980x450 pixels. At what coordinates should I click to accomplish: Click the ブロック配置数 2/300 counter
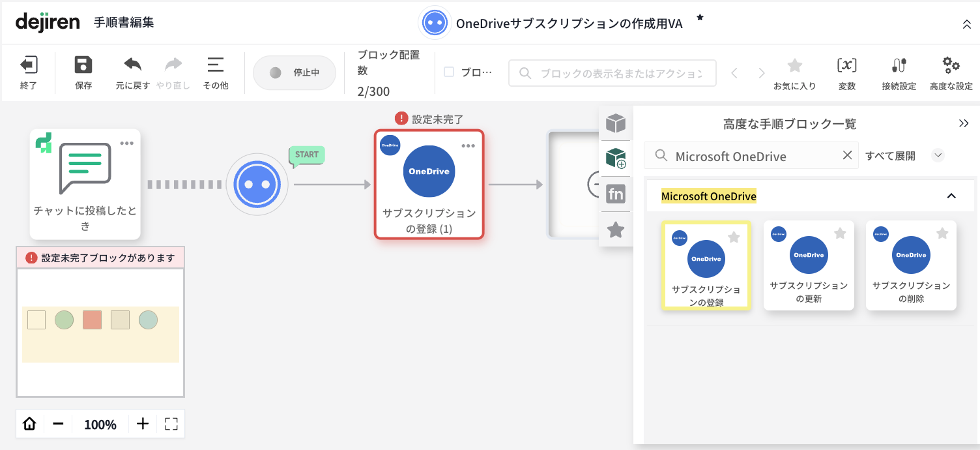coord(388,73)
